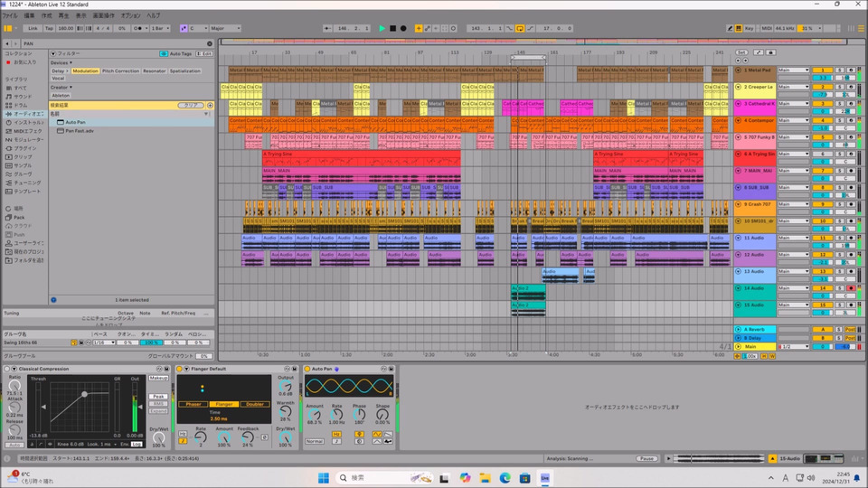Viewport: 868px width, 488px height.
Task: Select the Auto Pan device in results
Action: [76, 122]
